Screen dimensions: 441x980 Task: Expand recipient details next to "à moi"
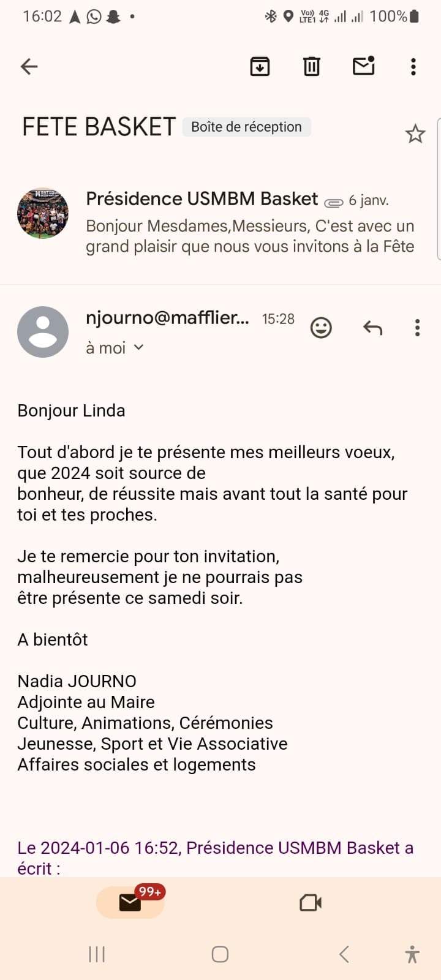[139, 347]
